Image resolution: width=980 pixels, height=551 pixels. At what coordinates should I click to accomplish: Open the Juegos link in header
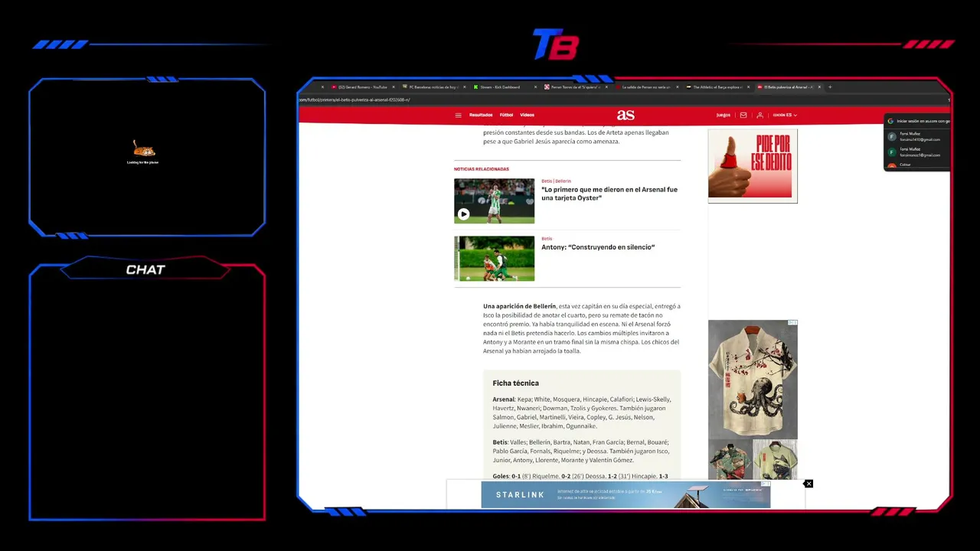tap(723, 115)
